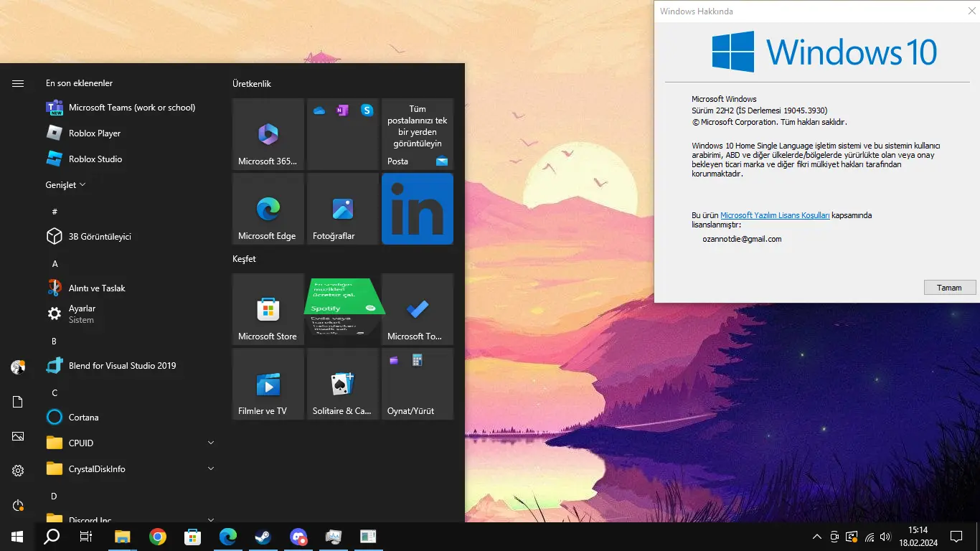Open the Power options in Start sidebar
The width and height of the screenshot is (980, 551).
pos(18,505)
